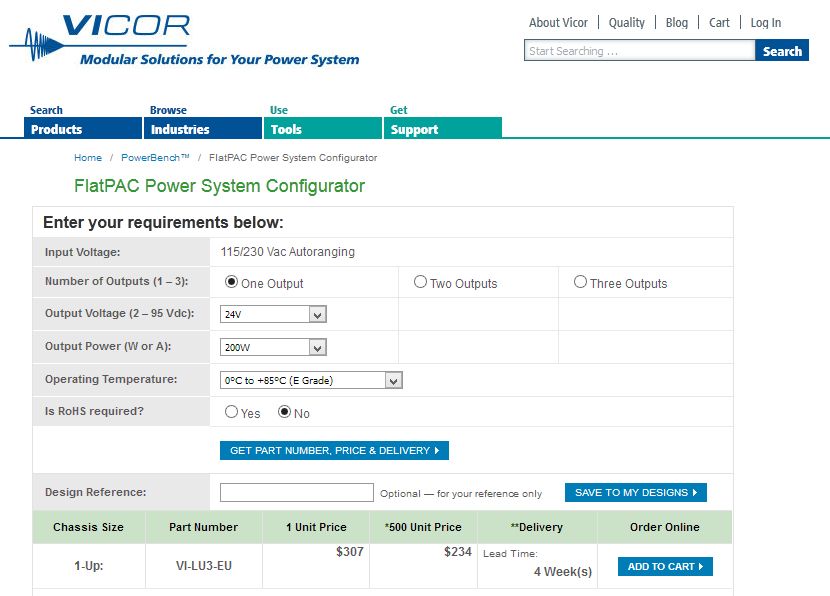Screen dimensions: 830x596
Task: Click Get Part Number, Price & Delivery
Action: click(335, 450)
